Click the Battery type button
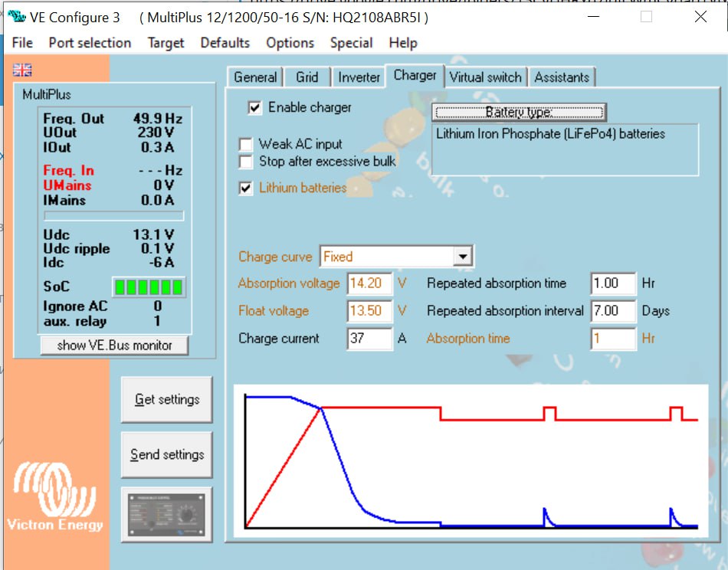Image resolution: width=728 pixels, height=570 pixels. 519,112
